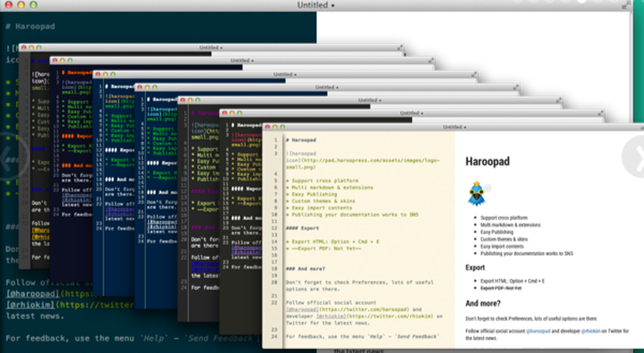Open the @rhiokim link in the front preview pane

(591, 331)
